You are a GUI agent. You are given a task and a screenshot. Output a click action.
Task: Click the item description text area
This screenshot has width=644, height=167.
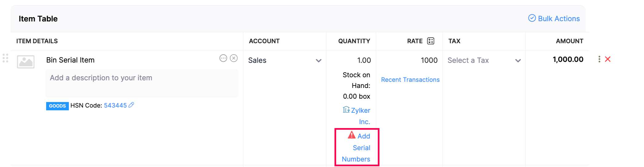tap(142, 83)
